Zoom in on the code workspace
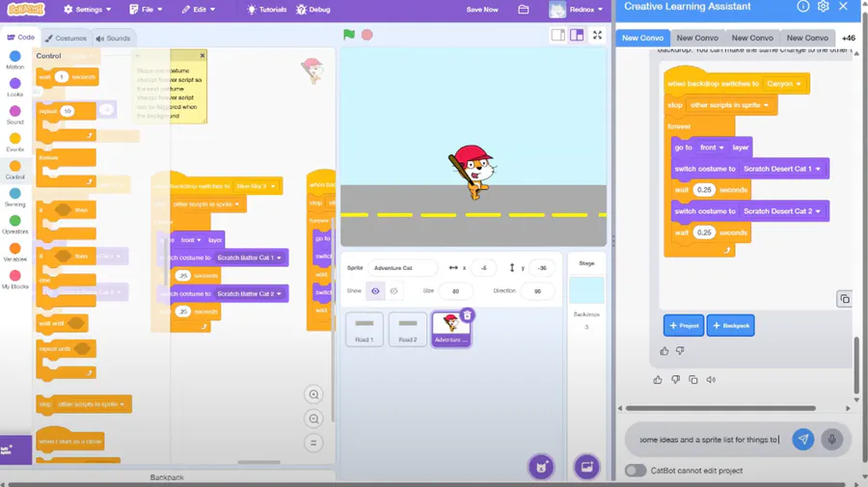Screen dimensions: 868x487 pyautogui.click(x=313, y=394)
